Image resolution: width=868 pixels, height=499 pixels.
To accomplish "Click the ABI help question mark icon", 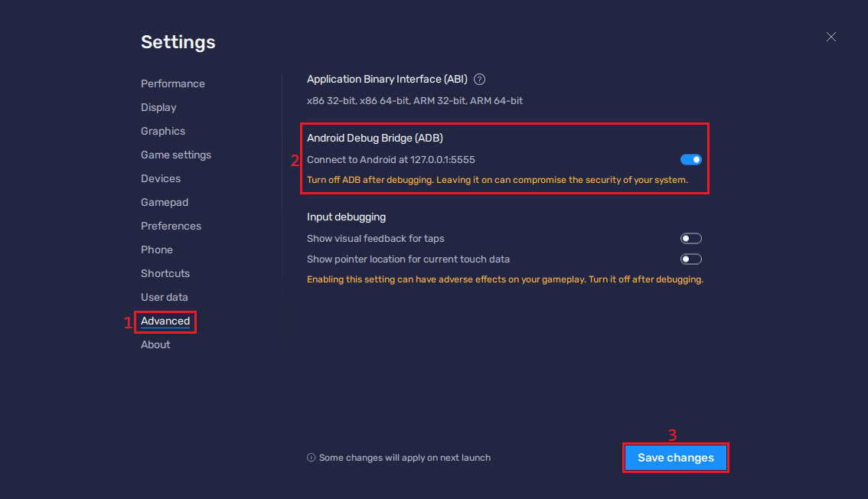I will pyautogui.click(x=480, y=79).
